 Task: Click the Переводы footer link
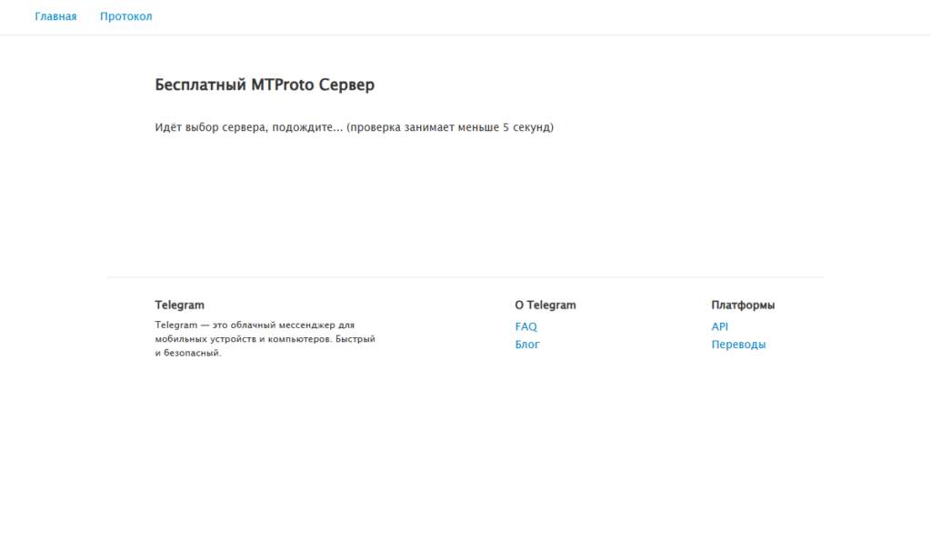(x=738, y=345)
